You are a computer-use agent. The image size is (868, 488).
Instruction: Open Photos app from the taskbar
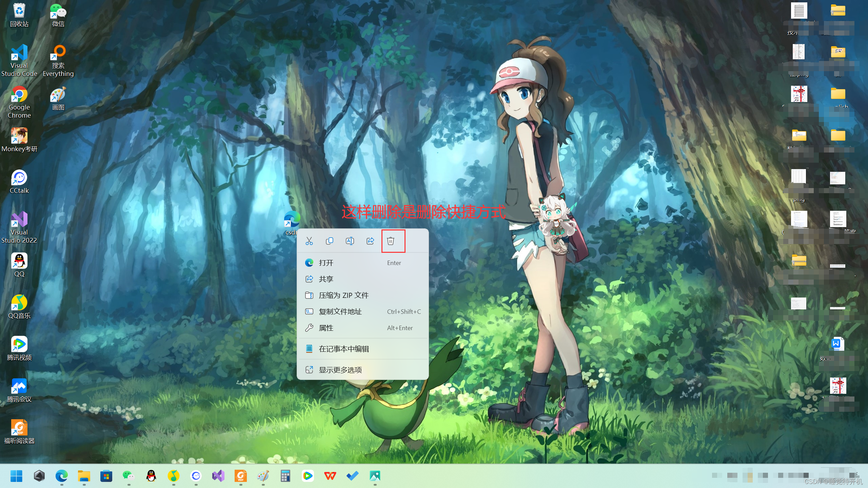(375, 476)
